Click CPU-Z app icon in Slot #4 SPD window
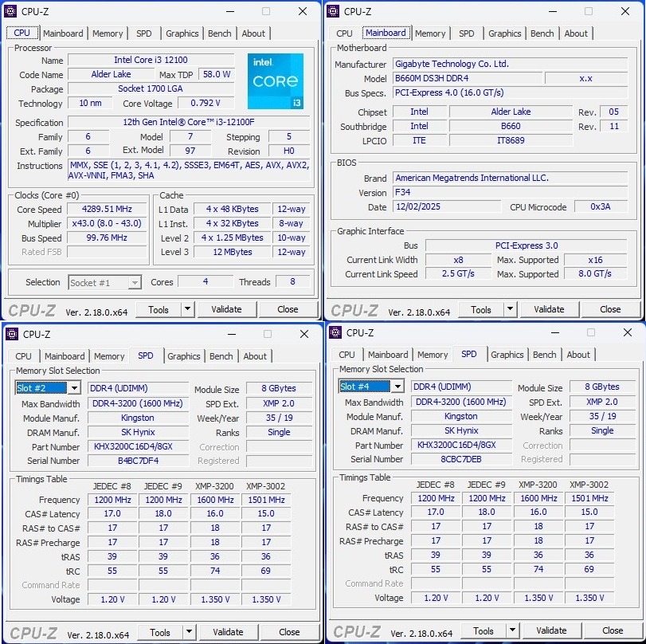The image size is (646, 644). (335, 332)
